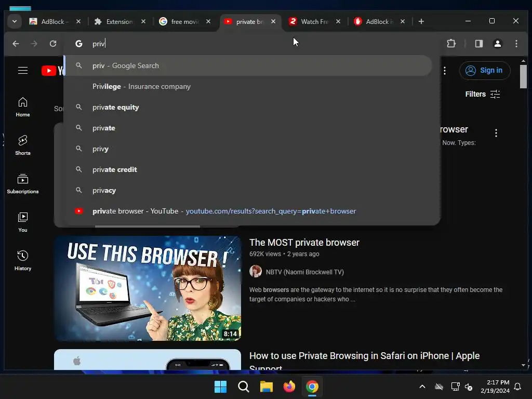532x399 pixels.
Task: Open private browser YouTube history suggestion
Action: pyautogui.click(x=248, y=211)
